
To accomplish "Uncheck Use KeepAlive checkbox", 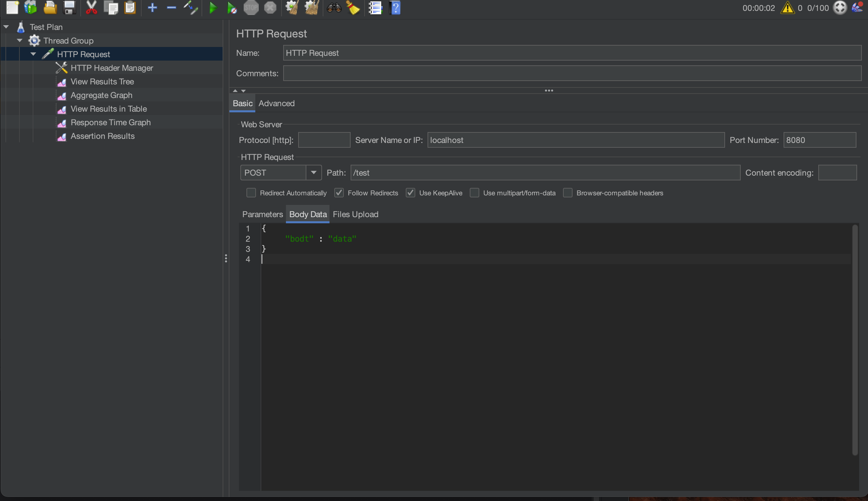I will point(411,193).
